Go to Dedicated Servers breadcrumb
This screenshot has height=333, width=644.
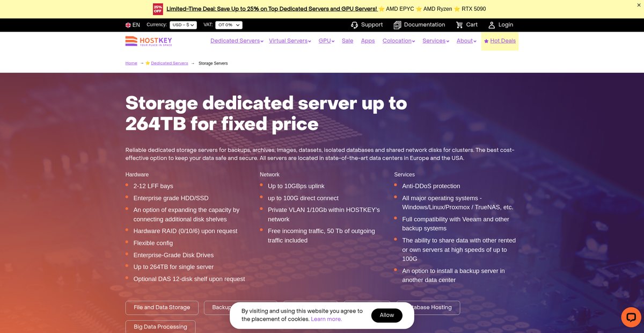170,63
